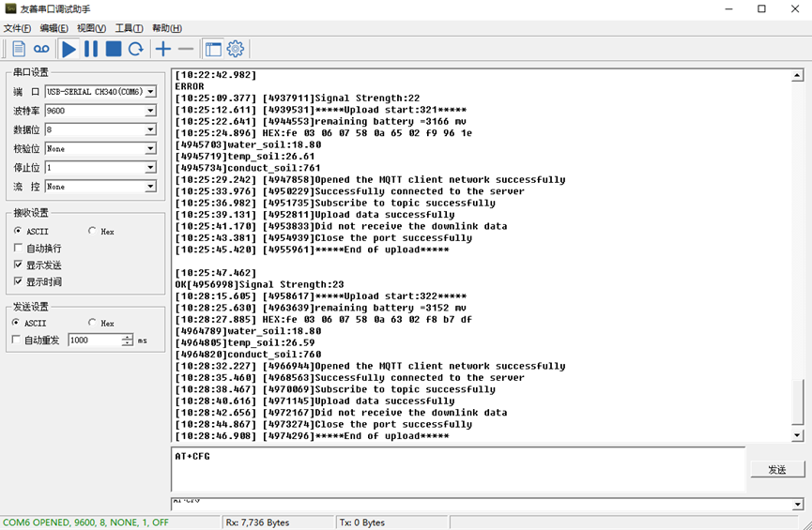Image resolution: width=812 pixels, height=530 pixels.
Task: Click the log line Signal Strength:23
Action: pyautogui.click(x=259, y=284)
